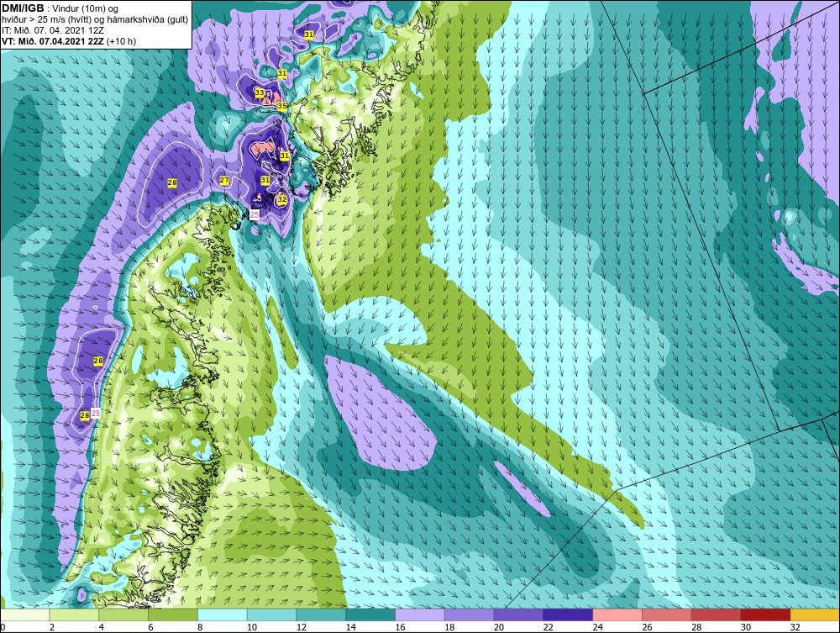Pick the 6–8 m/s olive green swatch
840x633 pixels.
tap(173, 615)
